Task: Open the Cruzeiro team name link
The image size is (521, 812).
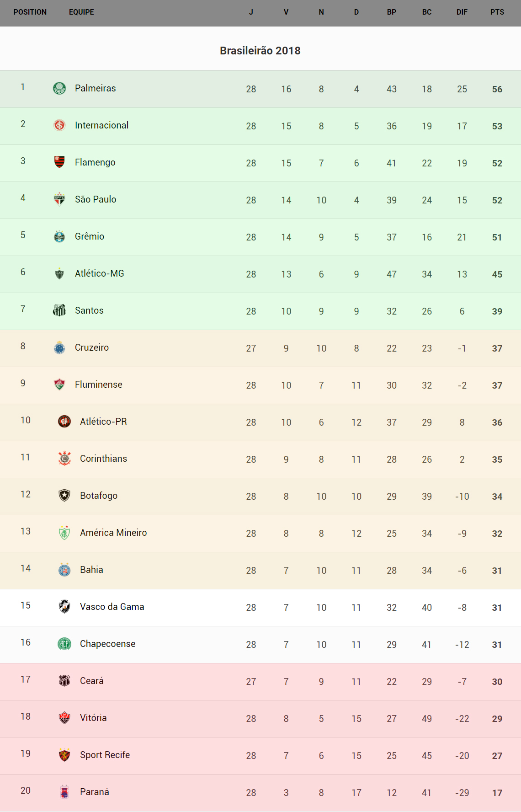Action: pos(91,347)
